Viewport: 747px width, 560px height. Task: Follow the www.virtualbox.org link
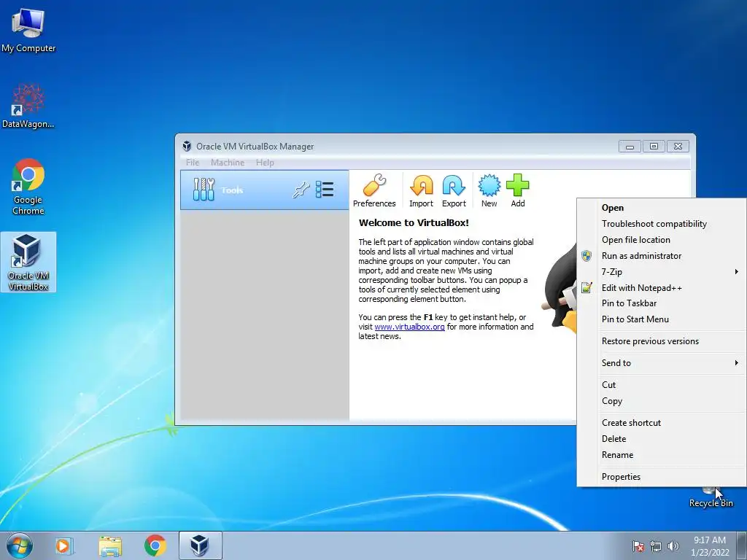click(409, 327)
